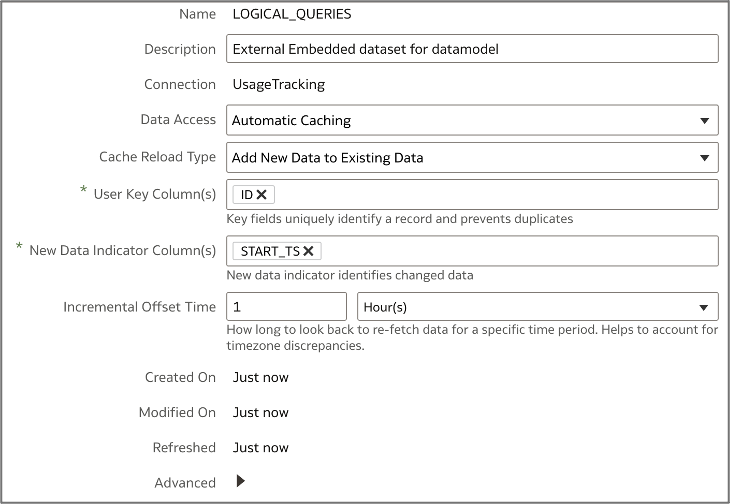Click the Created On value

(261, 378)
